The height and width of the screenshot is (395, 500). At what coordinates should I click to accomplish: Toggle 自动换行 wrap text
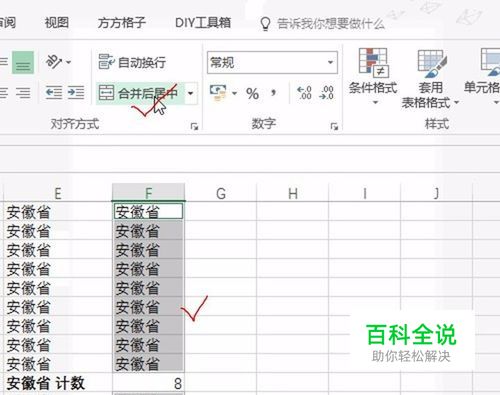(x=132, y=62)
